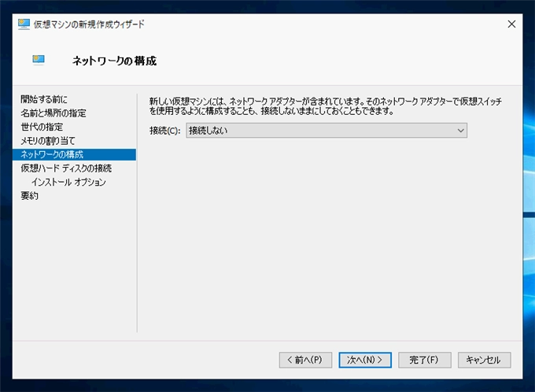Image resolution: width=535 pixels, height=392 pixels.
Task: Click the < 前へ(P) button
Action: [305, 360]
